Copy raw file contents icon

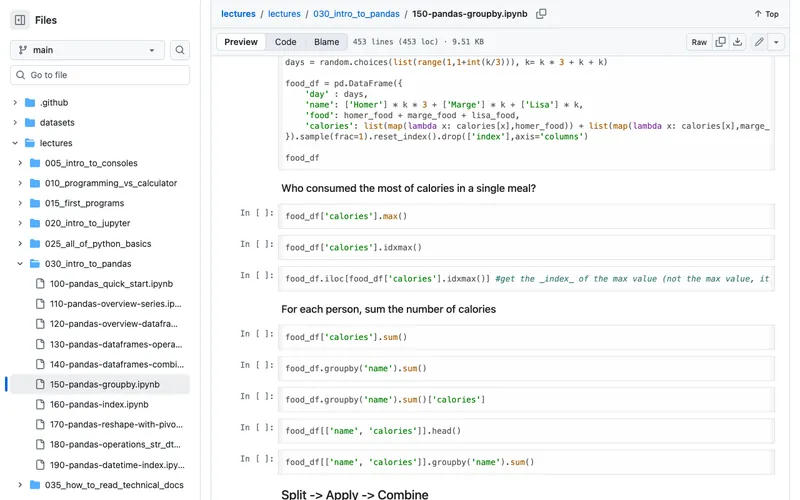pos(720,42)
